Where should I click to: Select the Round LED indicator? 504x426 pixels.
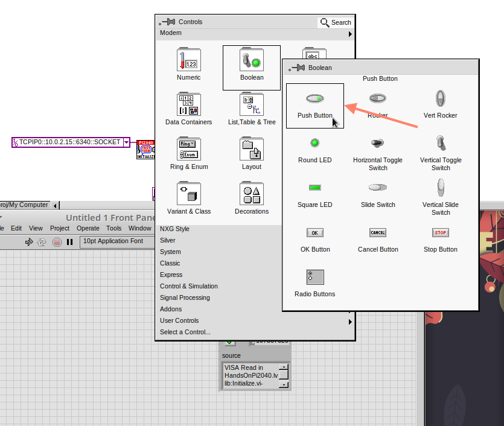315,150
